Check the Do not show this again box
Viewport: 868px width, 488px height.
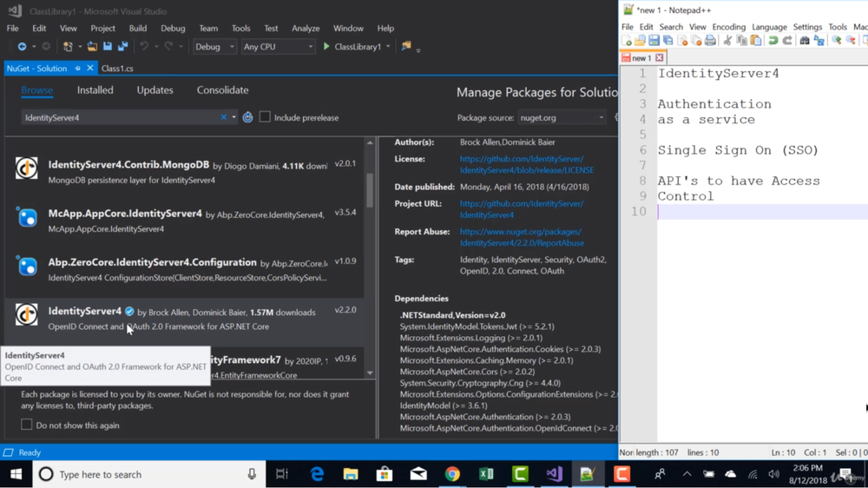click(x=27, y=425)
